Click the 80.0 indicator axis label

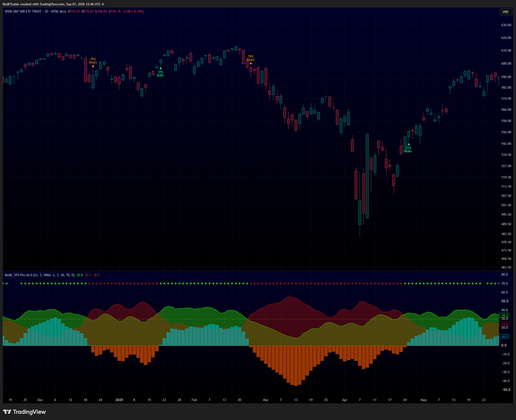(504, 274)
